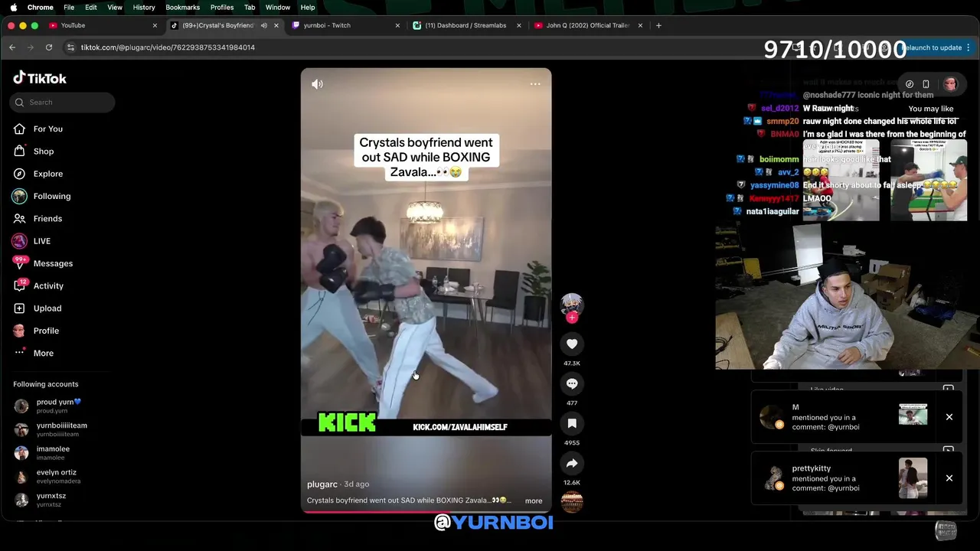
Task: Follow plugarc via the plus avatar
Action: click(572, 318)
